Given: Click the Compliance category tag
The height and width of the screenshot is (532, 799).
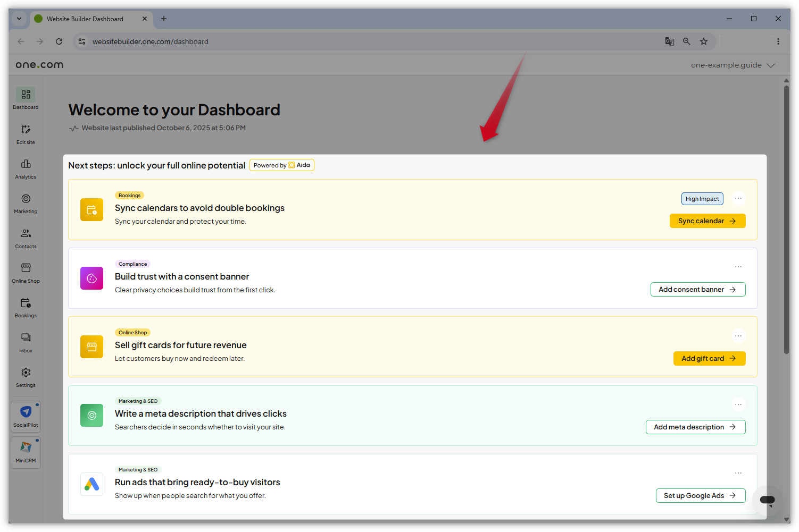Looking at the screenshot, I should (x=132, y=264).
